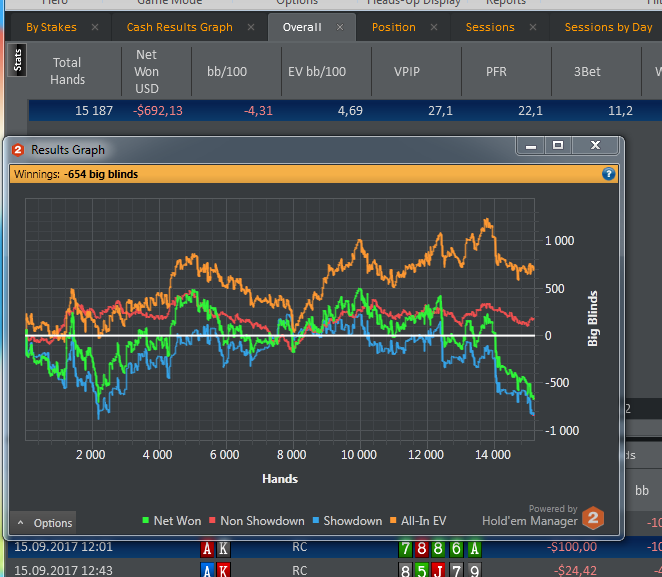Toggle the All-In EV orange legend swatch
The width and height of the screenshot is (662, 577).
click(393, 520)
